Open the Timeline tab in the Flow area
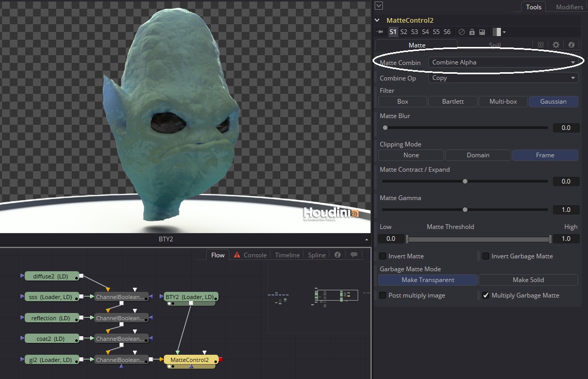The image size is (588, 379). (x=287, y=254)
